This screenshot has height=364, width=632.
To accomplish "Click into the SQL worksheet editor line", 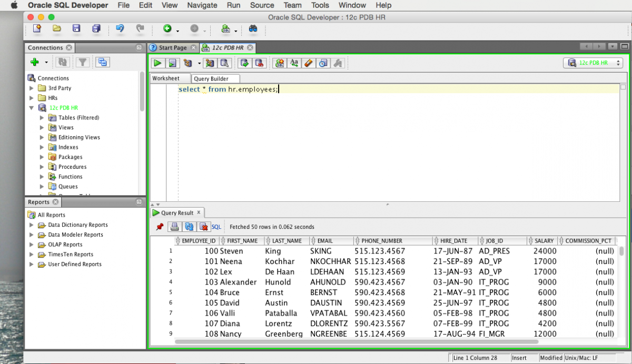I will (x=398, y=89).
